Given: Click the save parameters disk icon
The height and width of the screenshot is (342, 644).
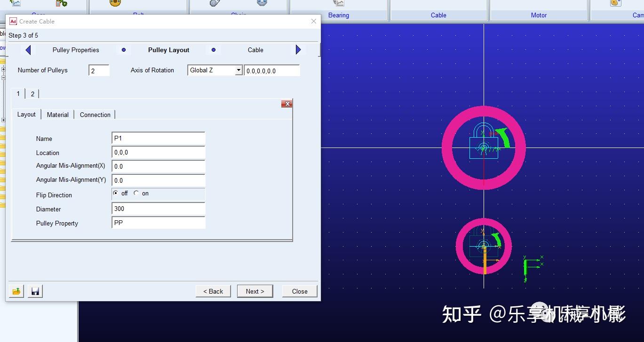Looking at the screenshot, I should click(x=35, y=291).
